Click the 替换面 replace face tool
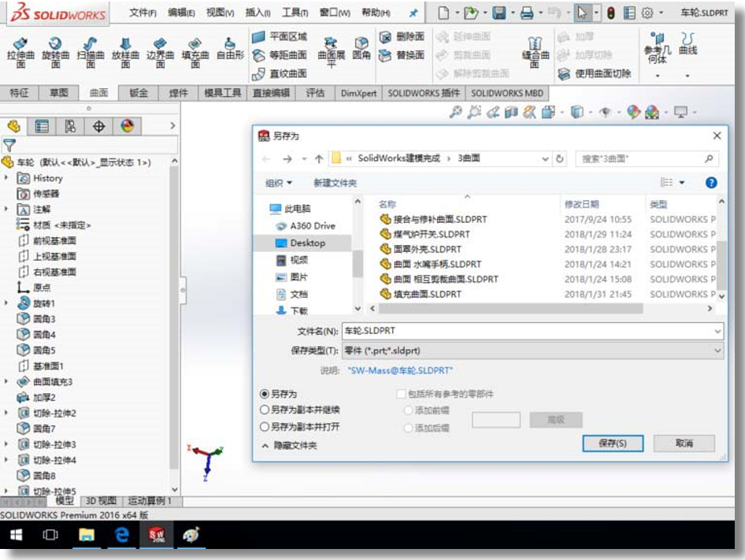 tap(402, 55)
